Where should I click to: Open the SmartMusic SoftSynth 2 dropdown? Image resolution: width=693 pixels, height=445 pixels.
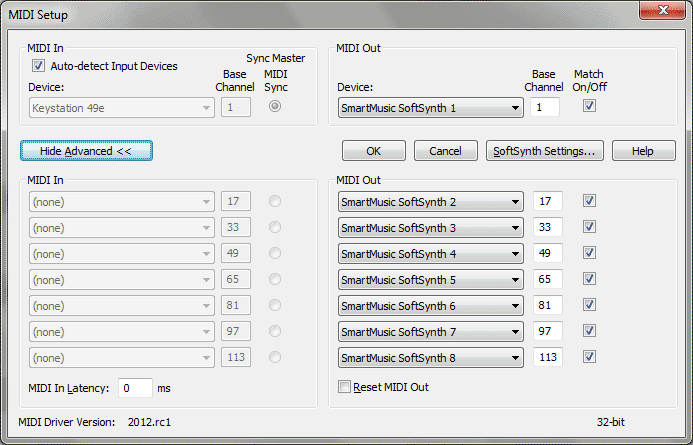[430, 202]
